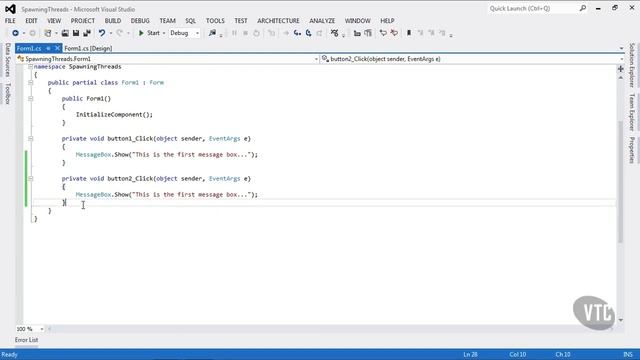Collapse the button2_Click method region
Viewport: 640px width, 360px height.
click(x=31, y=178)
